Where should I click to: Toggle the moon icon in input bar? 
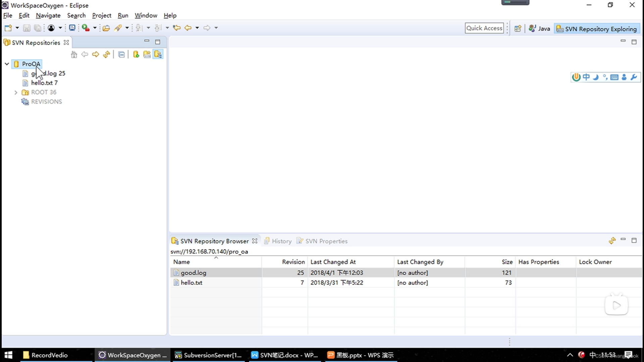(596, 77)
